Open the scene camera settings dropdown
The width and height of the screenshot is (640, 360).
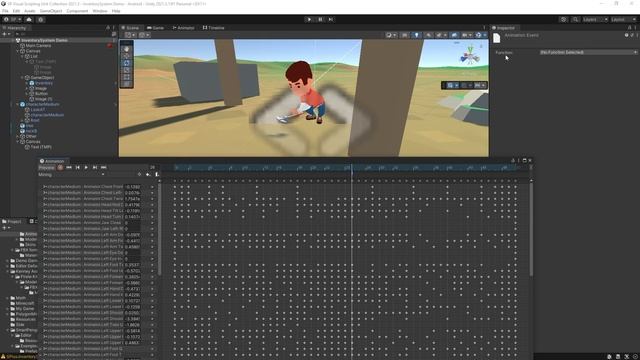pyautogui.click(x=467, y=35)
